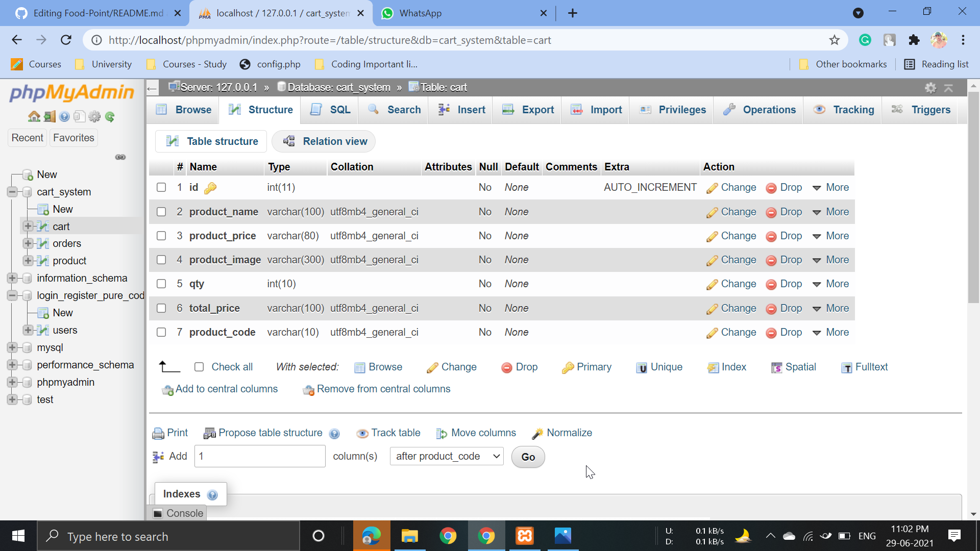The height and width of the screenshot is (551, 980).
Task: Open the after product_code dropdown
Action: [446, 456]
